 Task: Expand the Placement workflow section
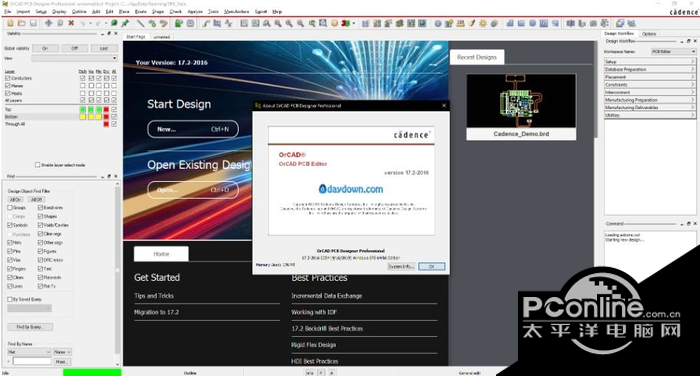point(650,77)
